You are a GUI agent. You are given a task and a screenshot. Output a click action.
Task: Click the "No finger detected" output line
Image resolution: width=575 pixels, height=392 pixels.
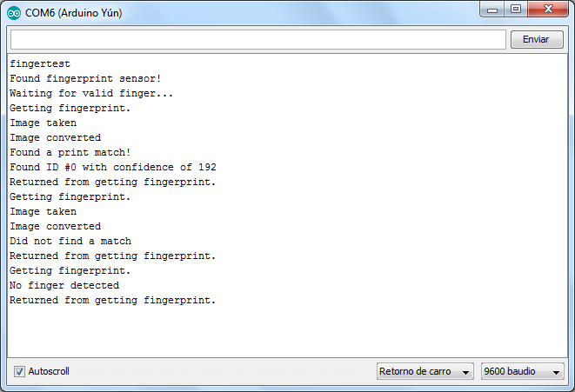(64, 285)
